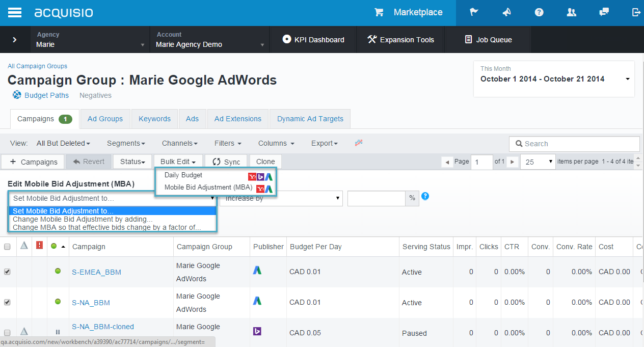The image size is (644, 347).
Task: Switch to the Dynamic Ad Targets tab
Action: [310, 119]
